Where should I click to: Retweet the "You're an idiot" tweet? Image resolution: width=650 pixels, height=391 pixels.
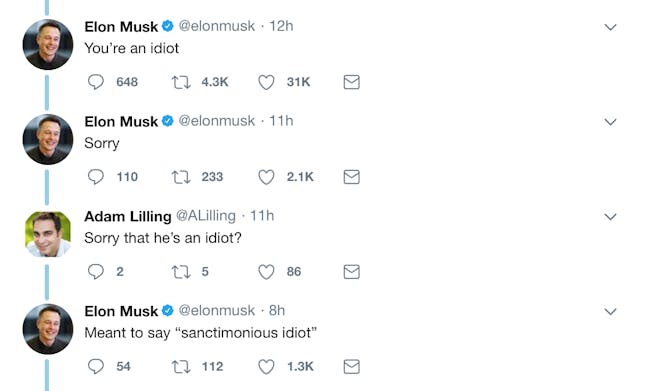[181, 82]
